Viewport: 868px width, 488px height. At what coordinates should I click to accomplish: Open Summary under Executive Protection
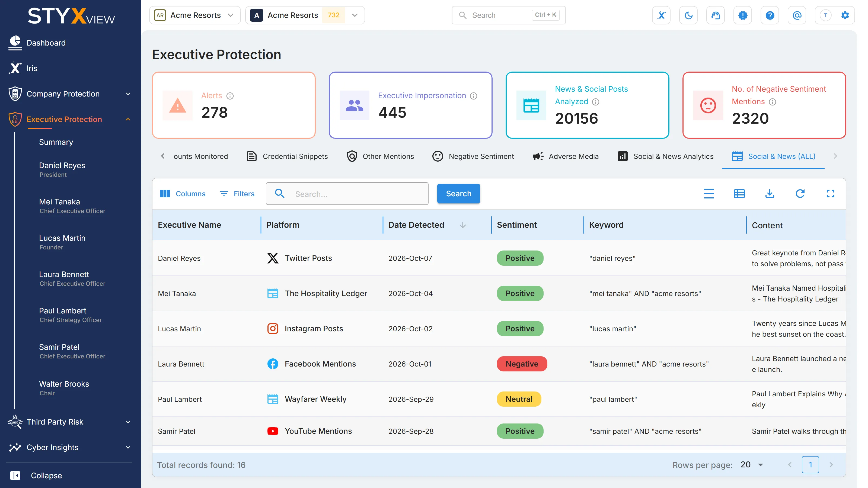coord(56,142)
